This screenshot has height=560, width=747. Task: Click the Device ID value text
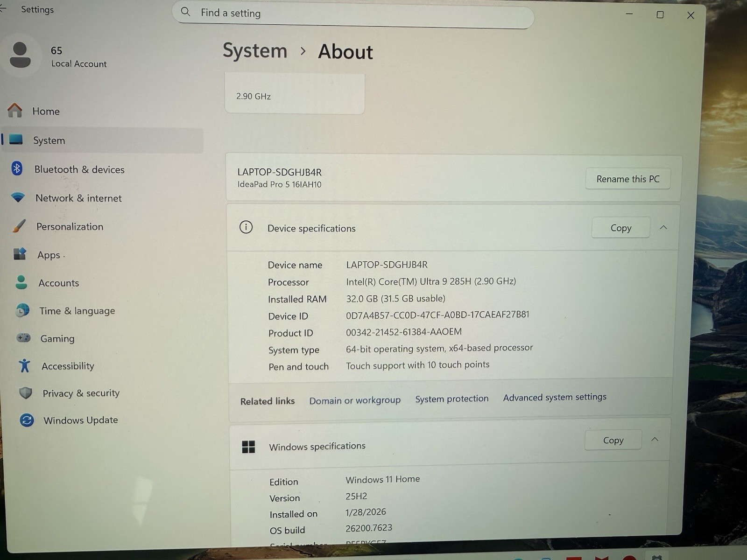coord(437,315)
